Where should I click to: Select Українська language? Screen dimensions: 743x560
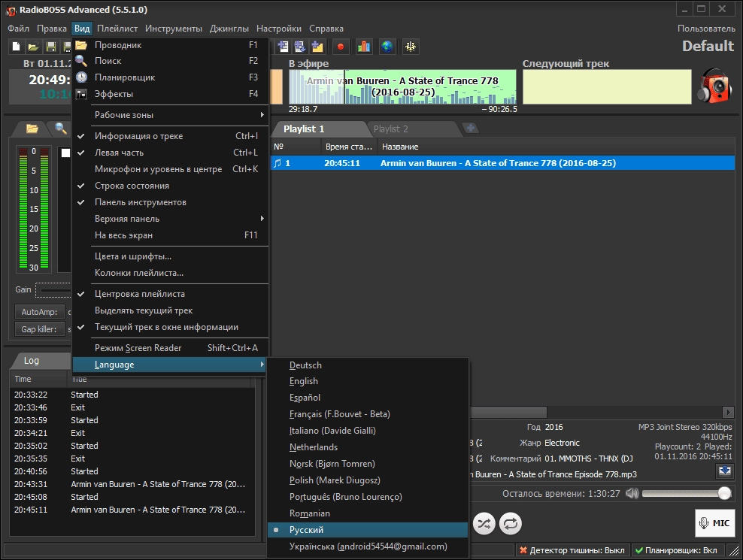(368, 546)
